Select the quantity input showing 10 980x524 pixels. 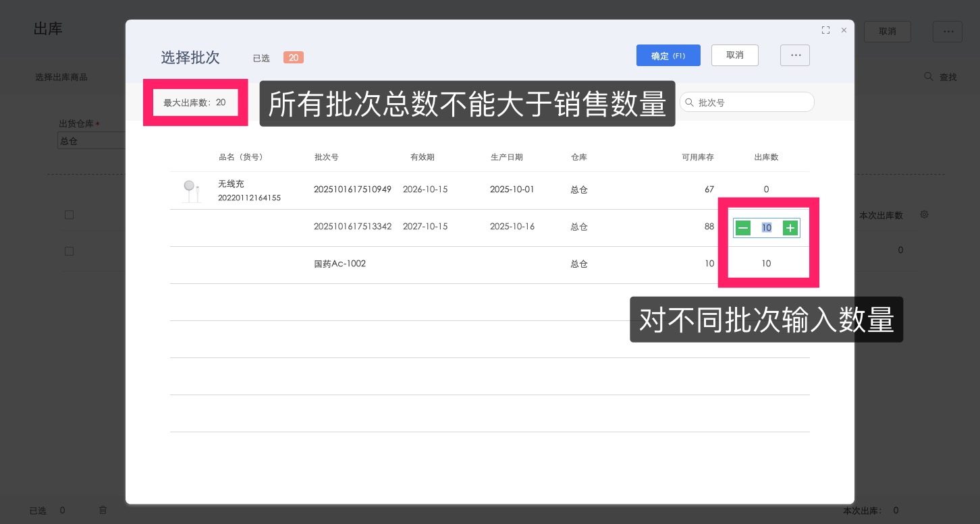[767, 228]
